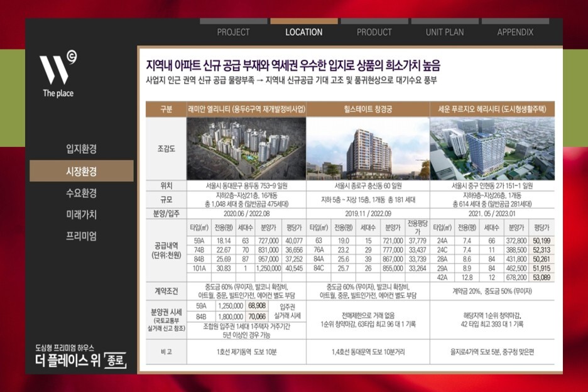Viewport: 588px width, 392px height.
Task: Open 프리미엄 in the sidebar
Action: tap(82, 236)
